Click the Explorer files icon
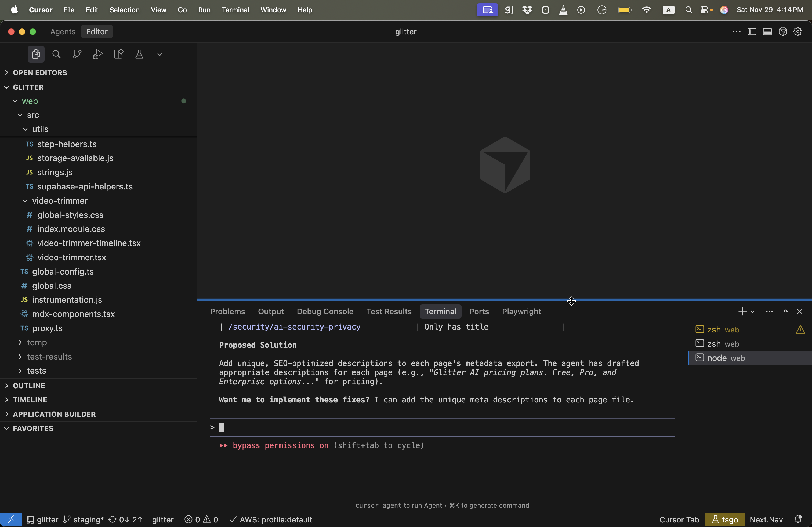 pyautogui.click(x=36, y=54)
